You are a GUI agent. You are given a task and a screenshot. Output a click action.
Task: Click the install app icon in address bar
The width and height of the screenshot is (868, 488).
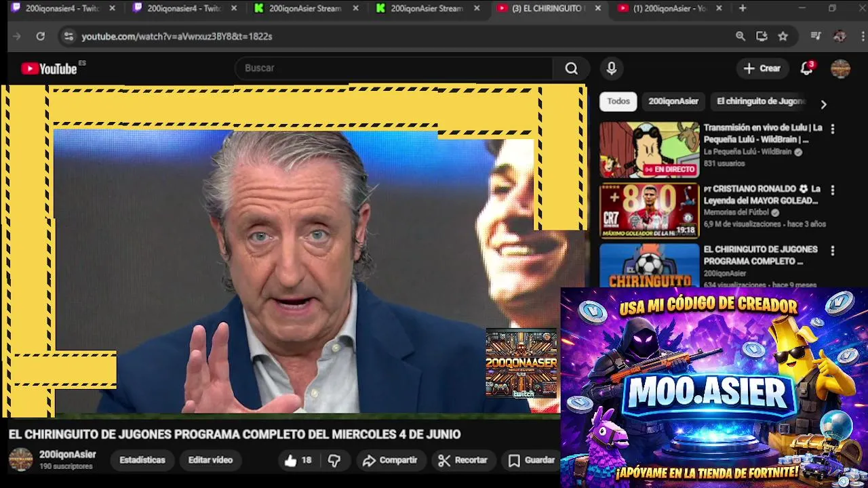point(762,37)
